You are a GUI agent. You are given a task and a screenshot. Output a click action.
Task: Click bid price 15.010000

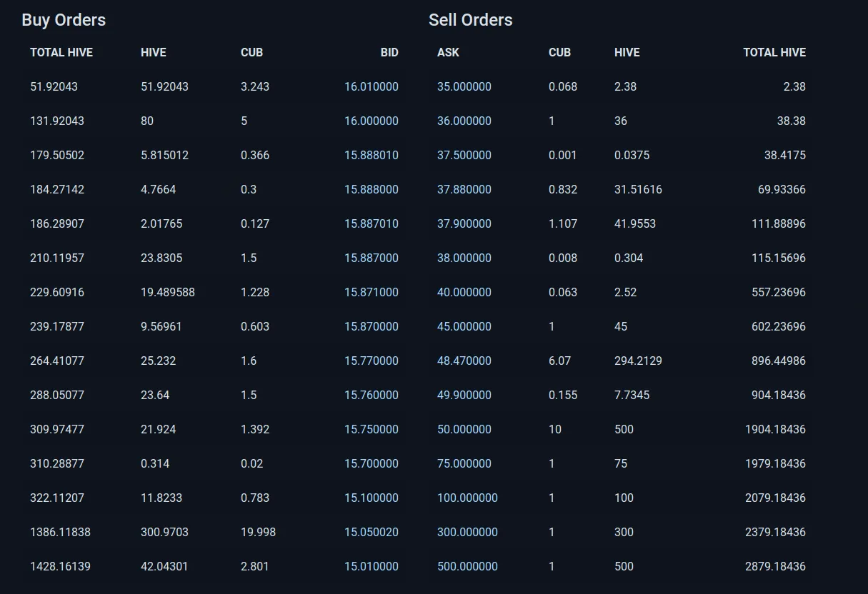pos(371,566)
